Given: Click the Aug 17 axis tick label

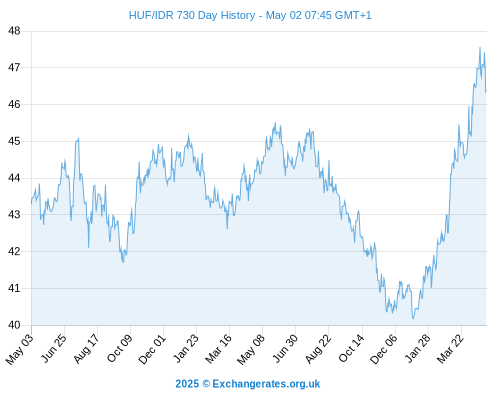Looking at the screenshot, I should pos(86,348).
